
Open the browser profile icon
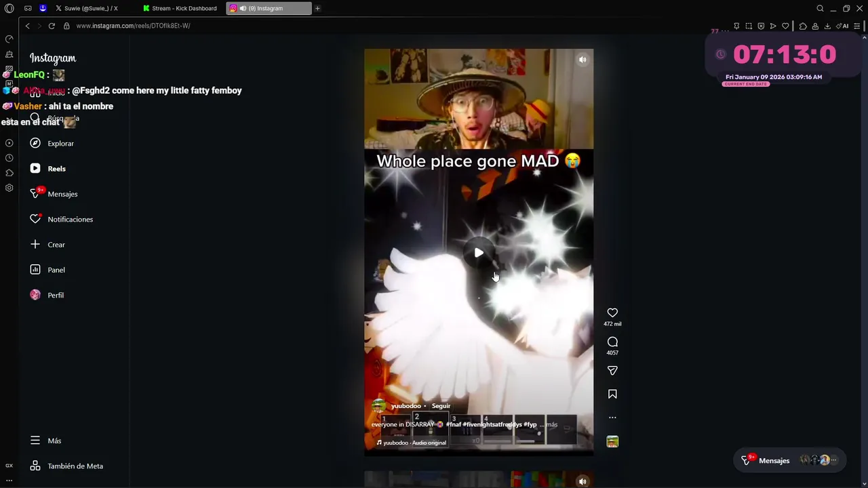pyautogui.click(x=815, y=26)
